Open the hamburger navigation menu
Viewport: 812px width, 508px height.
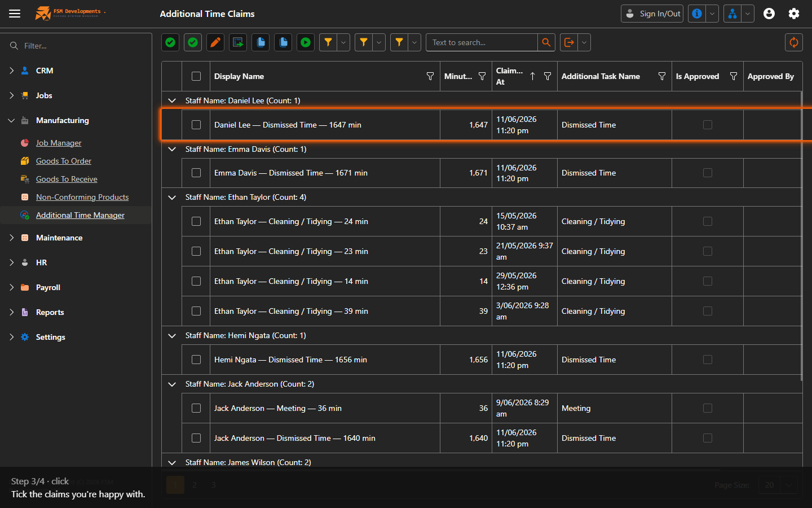[x=15, y=14]
